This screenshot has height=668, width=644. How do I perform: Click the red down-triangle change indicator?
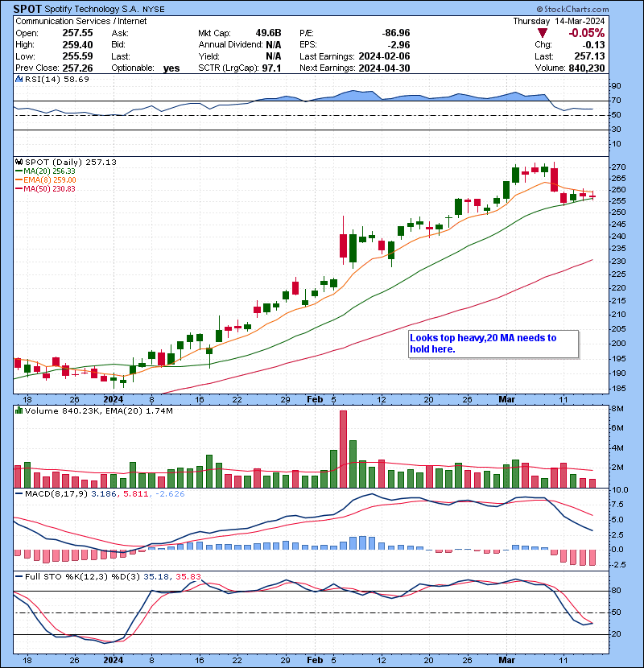pyautogui.click(x=542, y=33)
